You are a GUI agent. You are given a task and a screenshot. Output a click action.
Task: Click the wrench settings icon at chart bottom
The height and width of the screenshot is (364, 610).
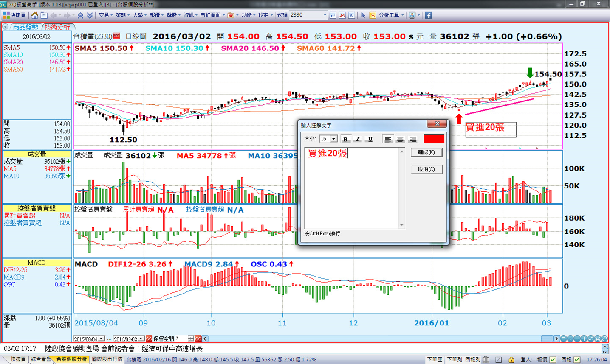pyautogui.click(x=604, y=339)
